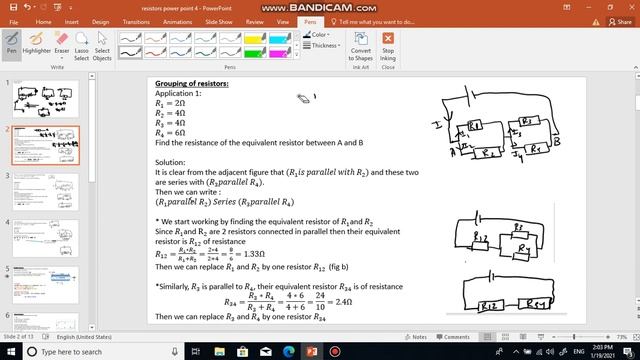Screen dimensions: 640x360
Task: Switch to the Home tab
Action: (43, 22)
